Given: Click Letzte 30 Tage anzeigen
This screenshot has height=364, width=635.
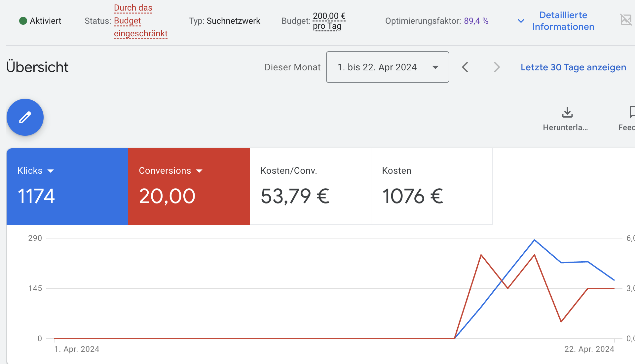Looking at the screenshot, I should pyautogui.click(x=573, y=67).
